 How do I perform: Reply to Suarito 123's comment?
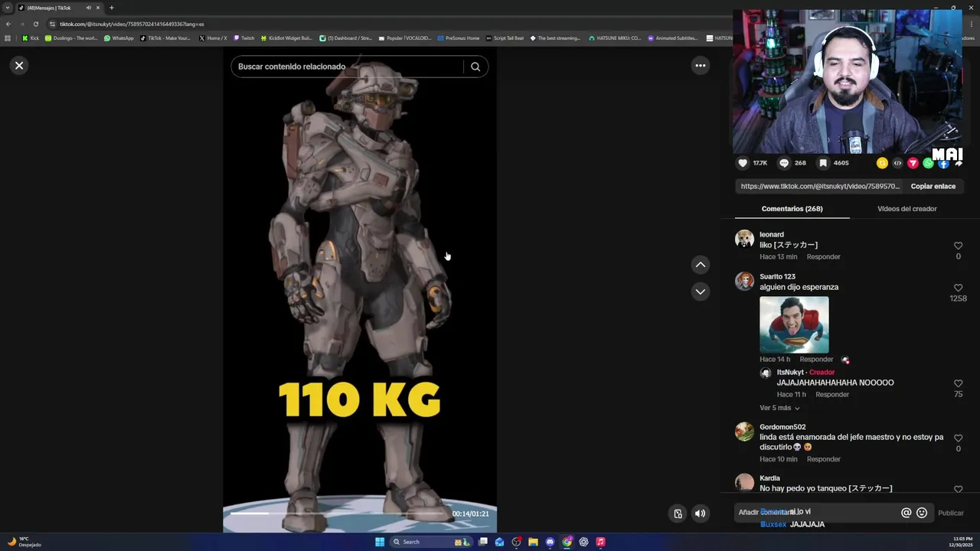coord(816,360)
